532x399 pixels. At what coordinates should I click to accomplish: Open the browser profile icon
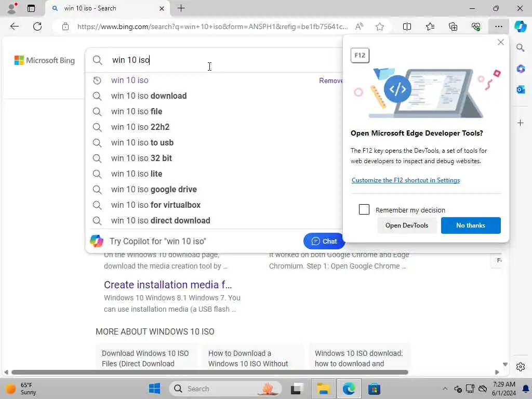pyautogui.click(x=11, y=8)
